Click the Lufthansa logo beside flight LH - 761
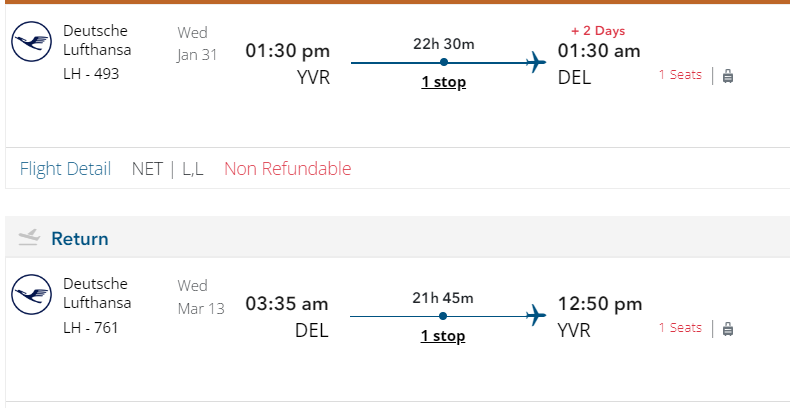This screenshot has width=790, height=408. (x=31, y=295)
